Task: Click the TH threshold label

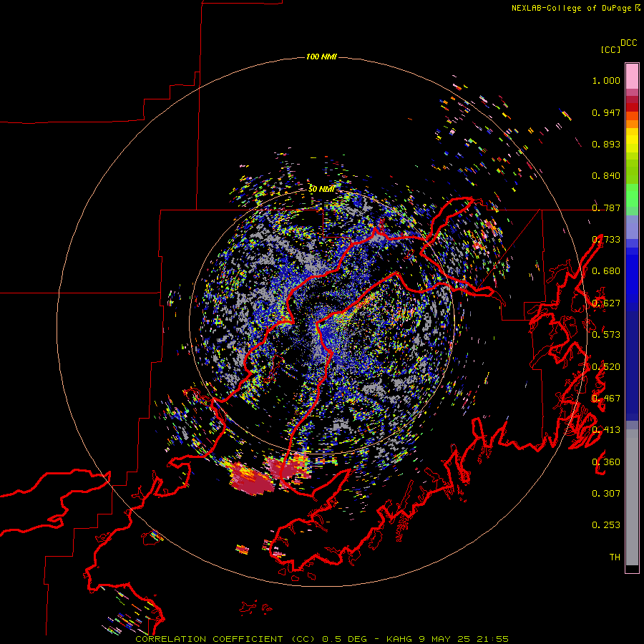Action: (x=615, y=557)
